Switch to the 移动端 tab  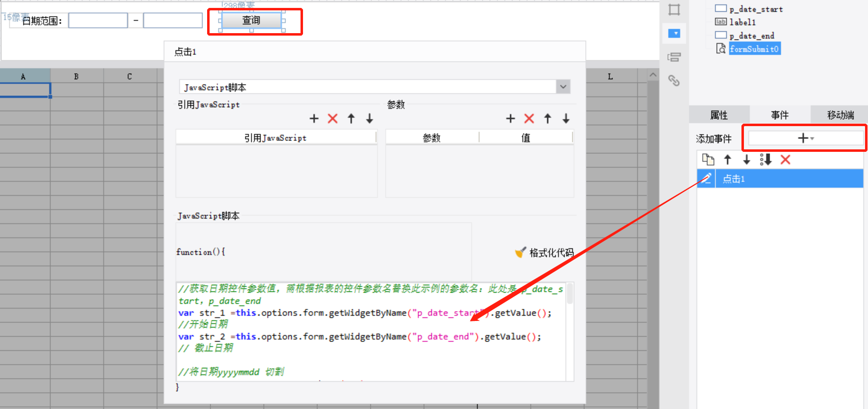840,115
